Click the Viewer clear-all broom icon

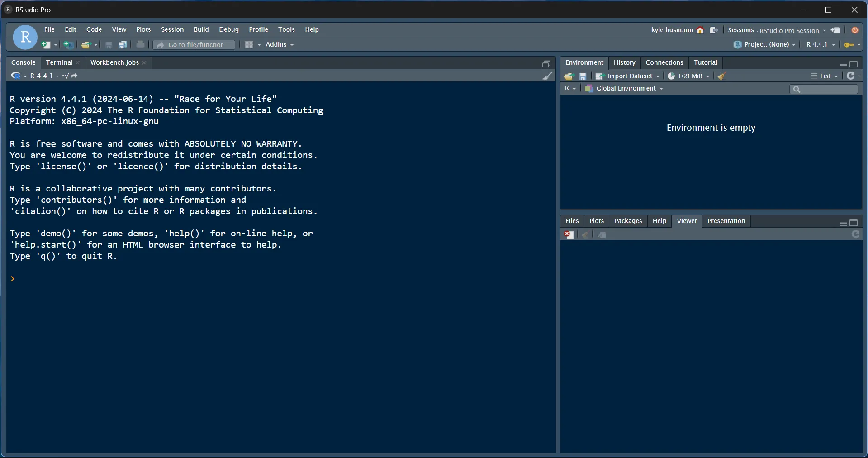coord(585,234)
